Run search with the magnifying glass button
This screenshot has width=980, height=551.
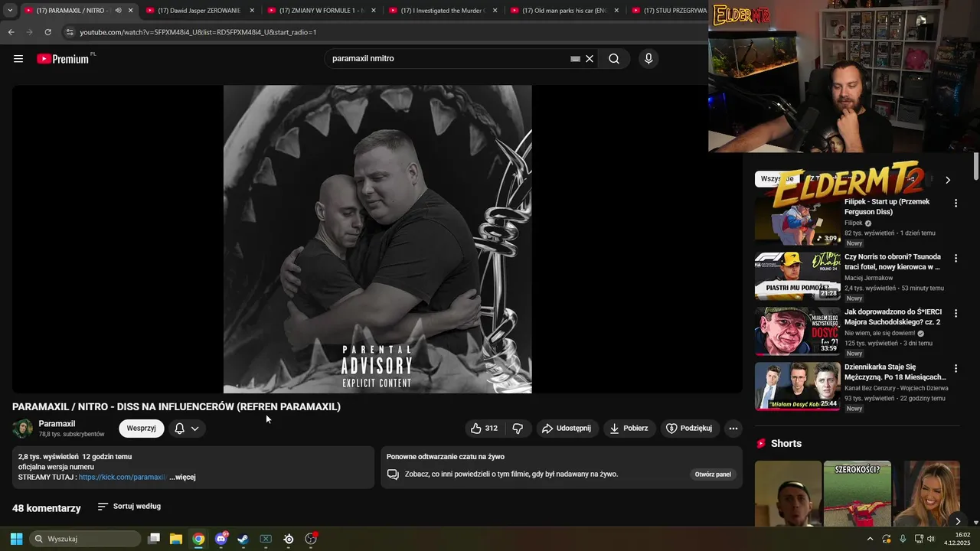pyautogui.click(x=614, y=59)
